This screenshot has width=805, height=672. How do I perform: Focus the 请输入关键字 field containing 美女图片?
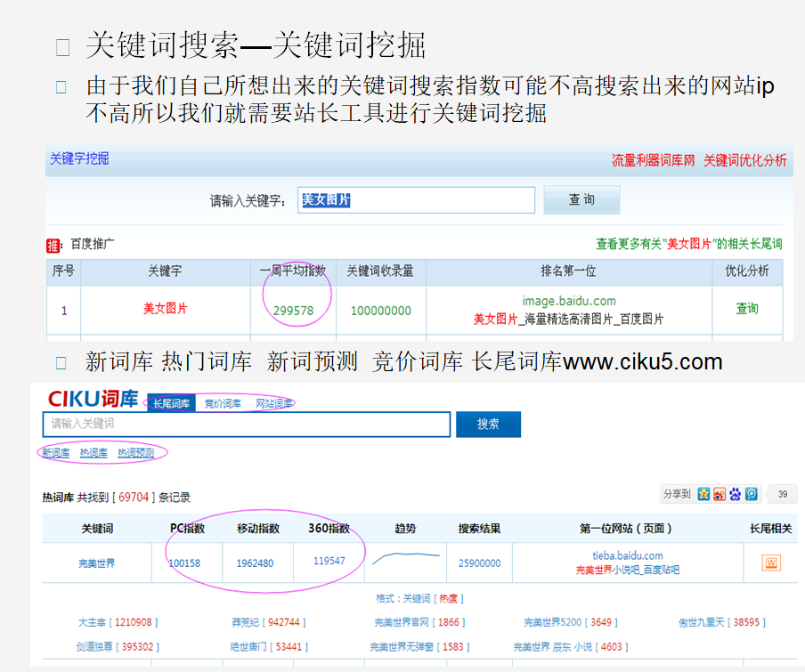(x=417, y=199)
